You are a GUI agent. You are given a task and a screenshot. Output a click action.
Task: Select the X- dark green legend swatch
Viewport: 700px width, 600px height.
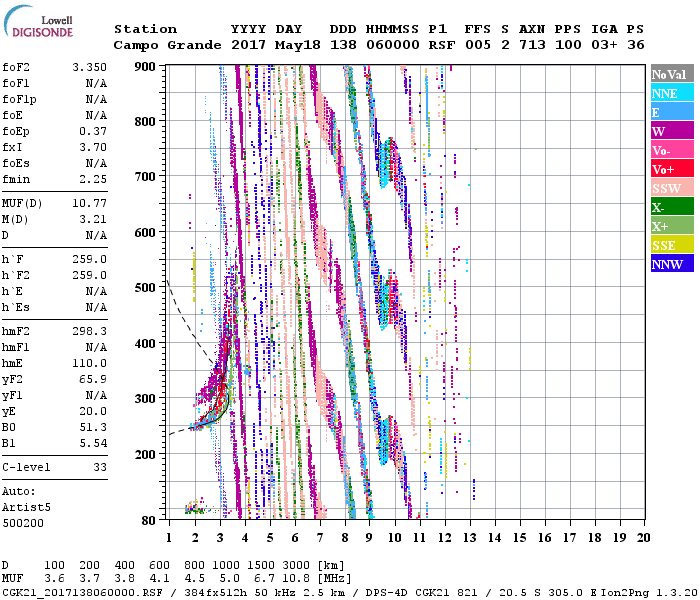click(x=672, y=207)
